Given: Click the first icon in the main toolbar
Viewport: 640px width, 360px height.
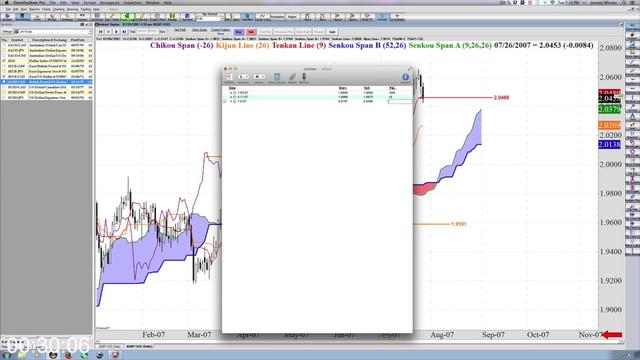Looking at the screenshot, I should click(7, 17).
